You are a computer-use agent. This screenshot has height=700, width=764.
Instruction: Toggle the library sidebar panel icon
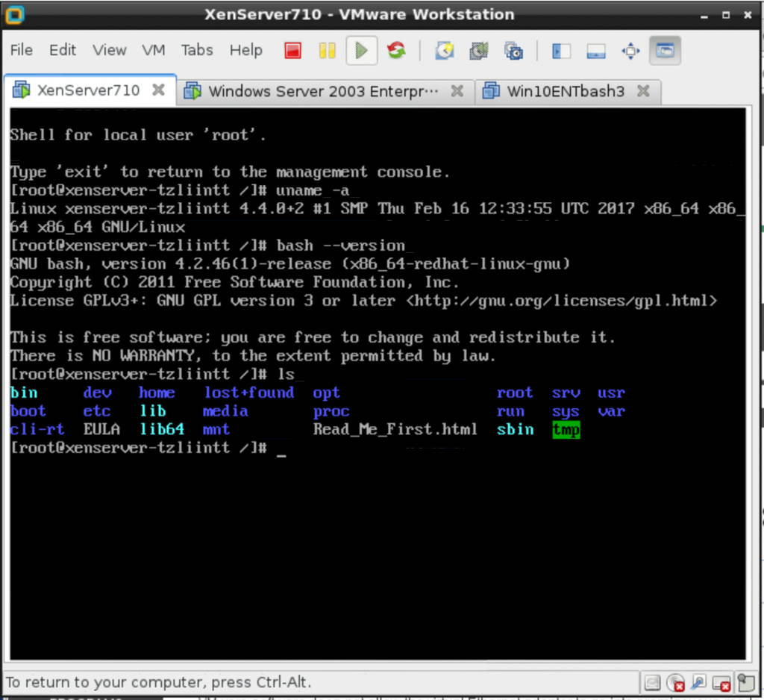(561, 51)
